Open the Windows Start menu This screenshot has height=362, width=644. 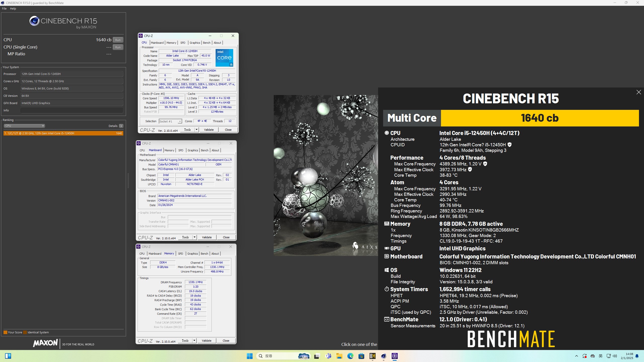pyautogui.click(x=250, y=356)
